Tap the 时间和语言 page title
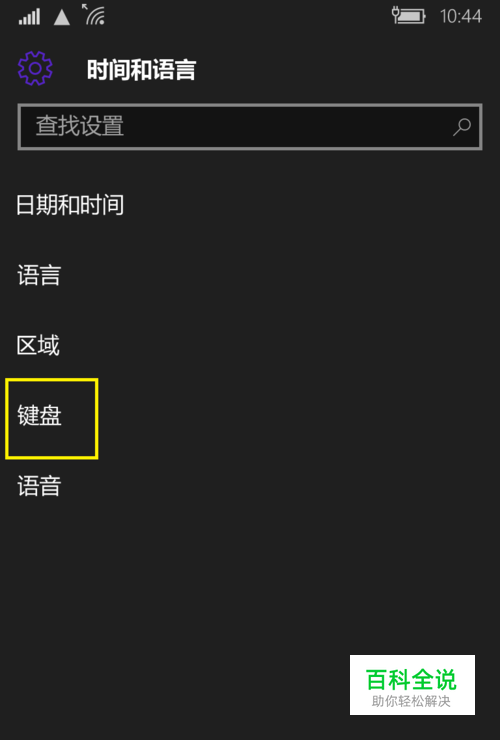 click(141, 70)
